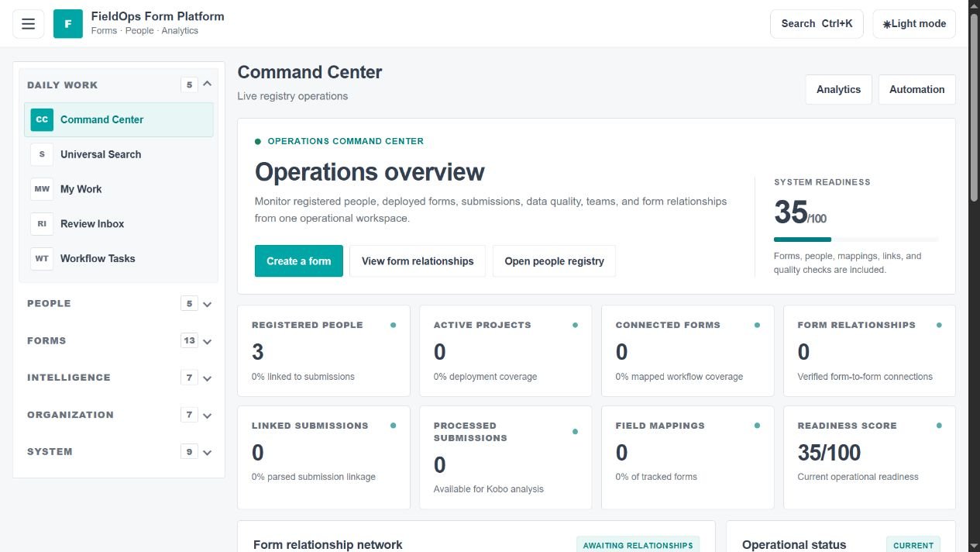Click the Operations Command Center label

tap(346, 141)
